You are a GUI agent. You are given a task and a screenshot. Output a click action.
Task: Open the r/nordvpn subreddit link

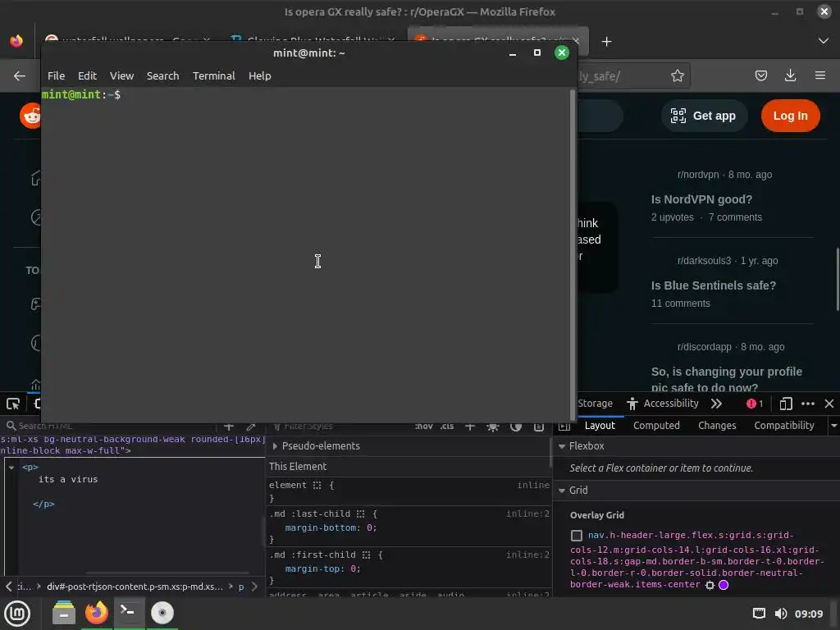[697, 175]
